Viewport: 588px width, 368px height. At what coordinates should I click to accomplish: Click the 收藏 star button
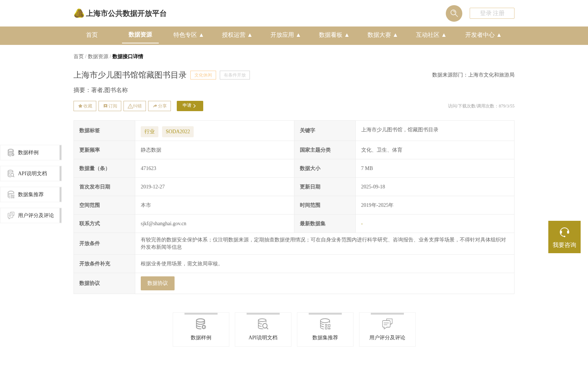(85, 106)
